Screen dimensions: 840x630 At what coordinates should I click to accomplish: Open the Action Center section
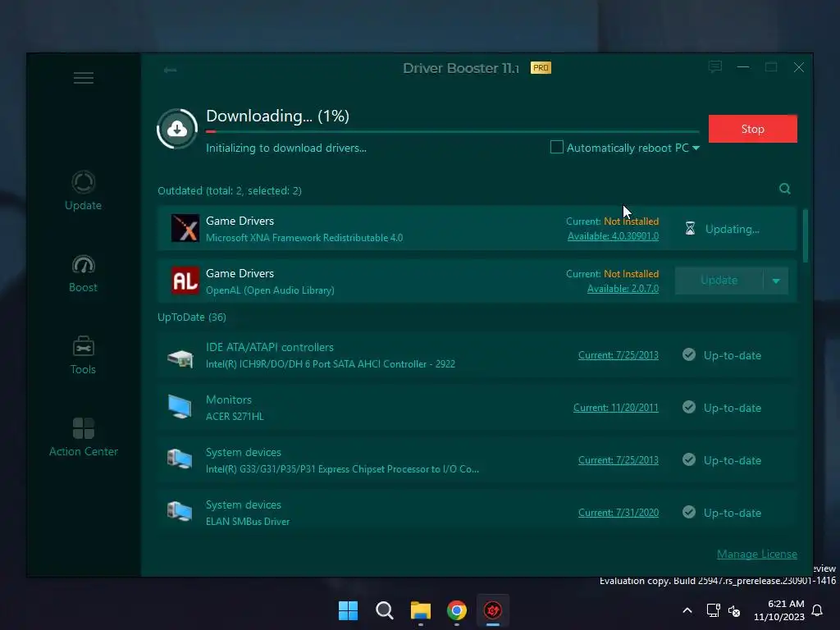tap(83, 437)
